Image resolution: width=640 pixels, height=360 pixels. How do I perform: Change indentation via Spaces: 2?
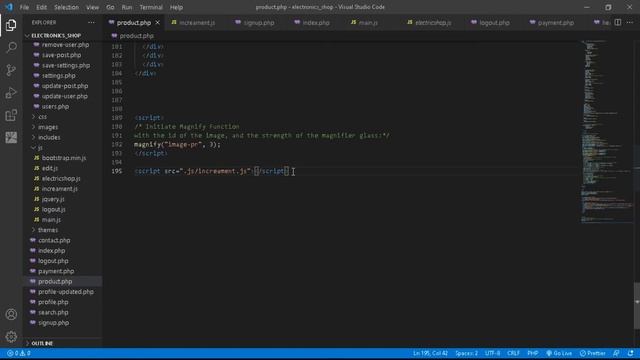pos(466,353)
